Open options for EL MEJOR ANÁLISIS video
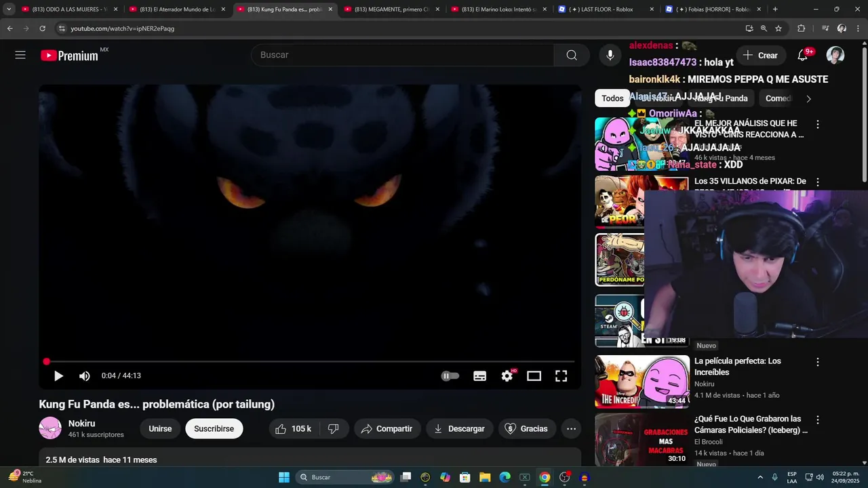The height and width of the screenshot is (488, 868). (818, 125)
